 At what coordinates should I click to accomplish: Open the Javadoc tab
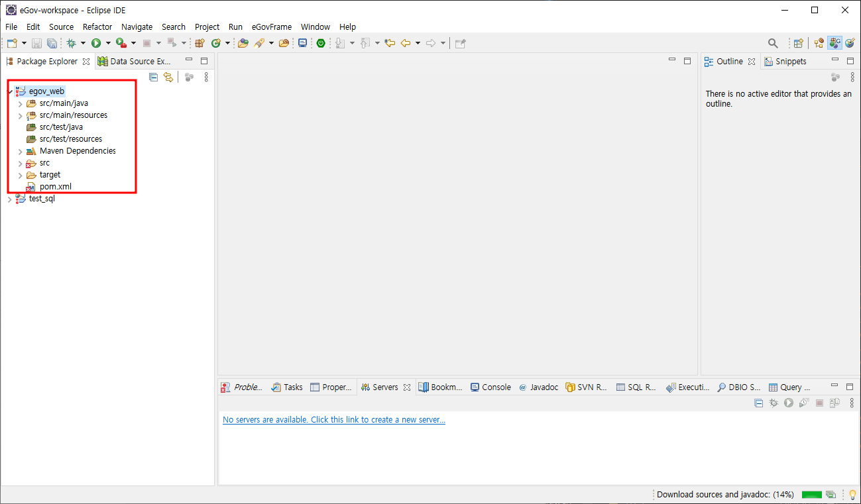click(x=538, y=387)
